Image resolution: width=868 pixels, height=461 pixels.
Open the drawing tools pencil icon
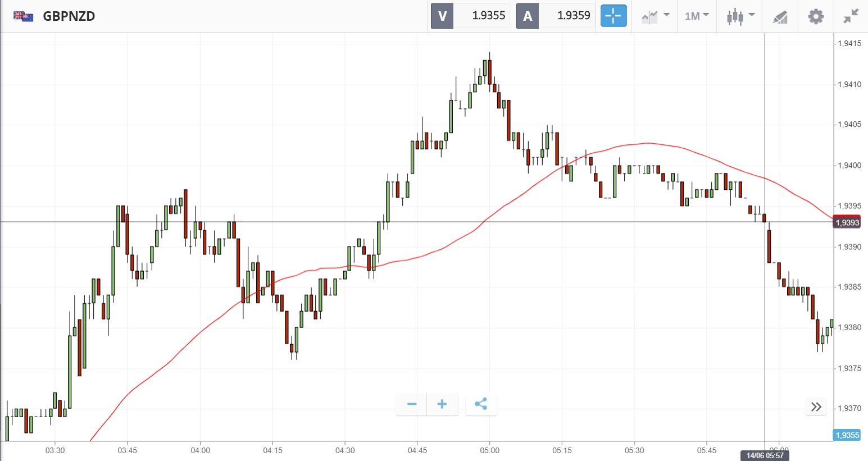point(780,16)
